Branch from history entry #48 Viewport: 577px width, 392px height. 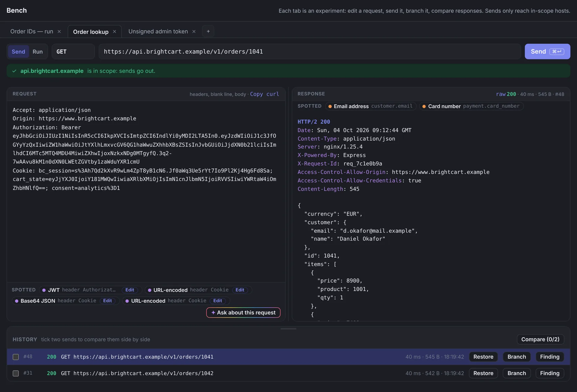pos(517,357)
